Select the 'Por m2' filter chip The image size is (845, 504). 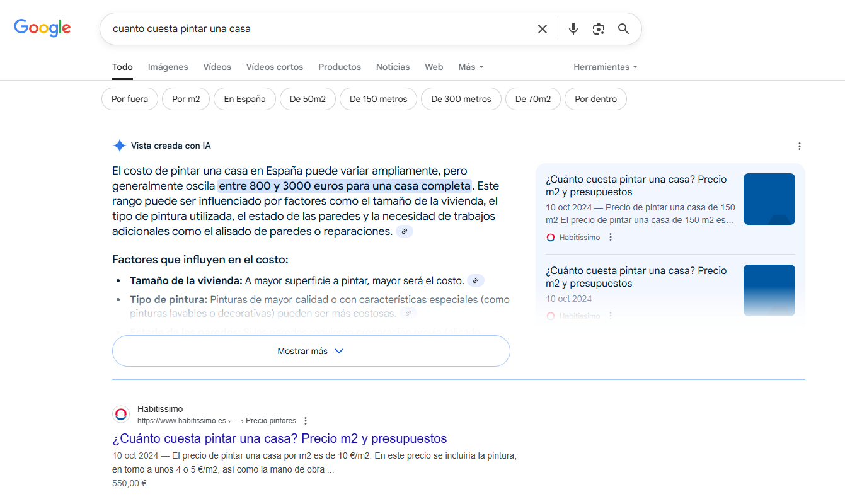(x=186, y=99)
